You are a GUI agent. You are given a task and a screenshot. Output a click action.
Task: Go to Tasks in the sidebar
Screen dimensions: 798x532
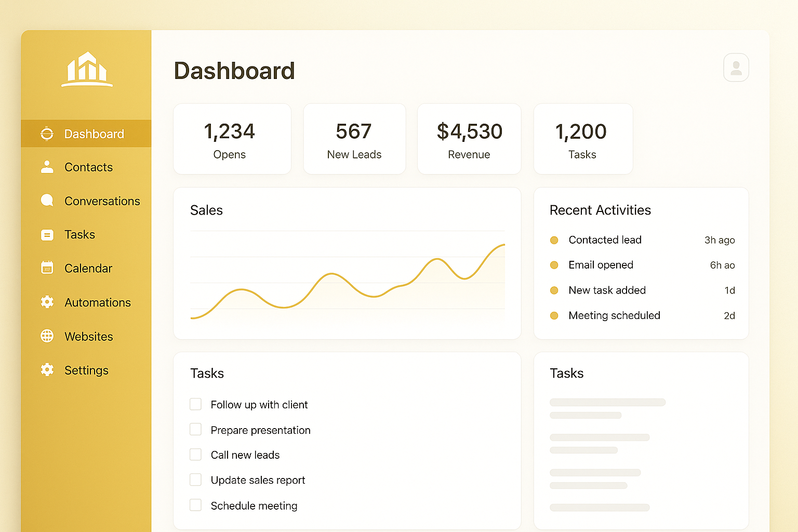[79, 235]
